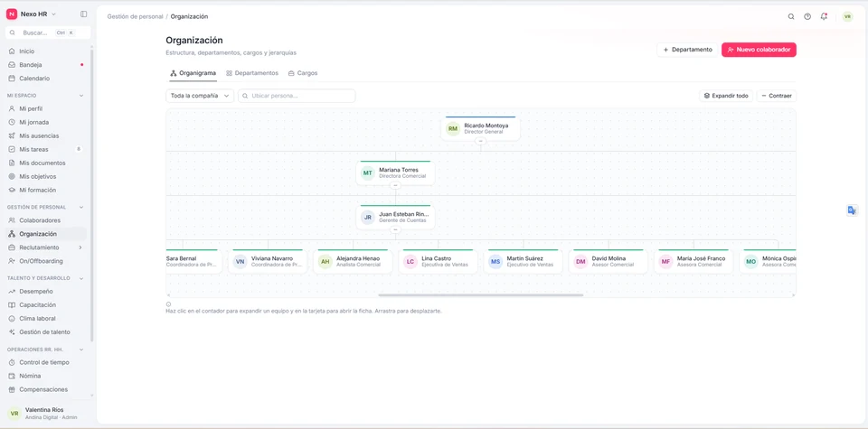
Task: Collapse the OPERACIONES RR. HH. section
Action: [81, 350]
